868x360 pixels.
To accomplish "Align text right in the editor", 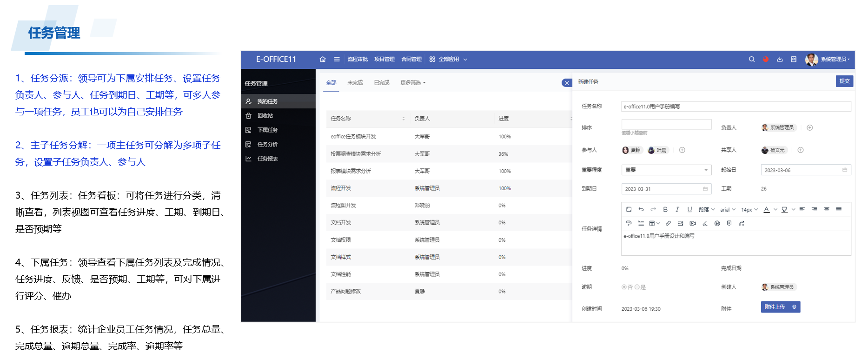I will pyautogui.click(x=815, y=209).
